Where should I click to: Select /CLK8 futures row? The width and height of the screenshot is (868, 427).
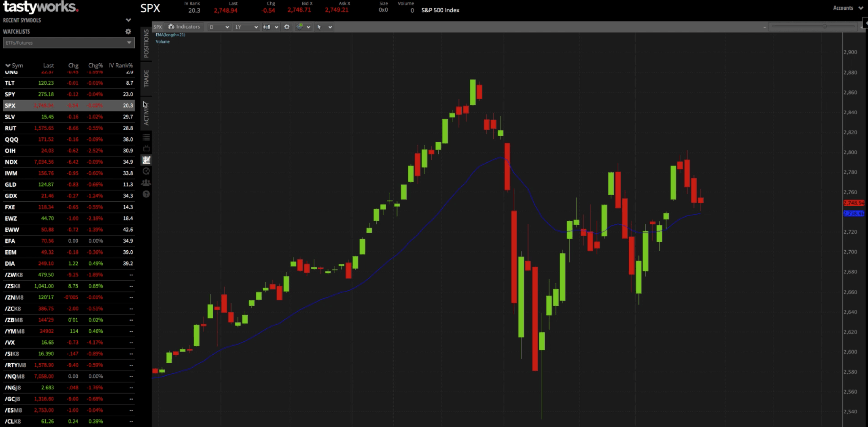pos(69,421)
